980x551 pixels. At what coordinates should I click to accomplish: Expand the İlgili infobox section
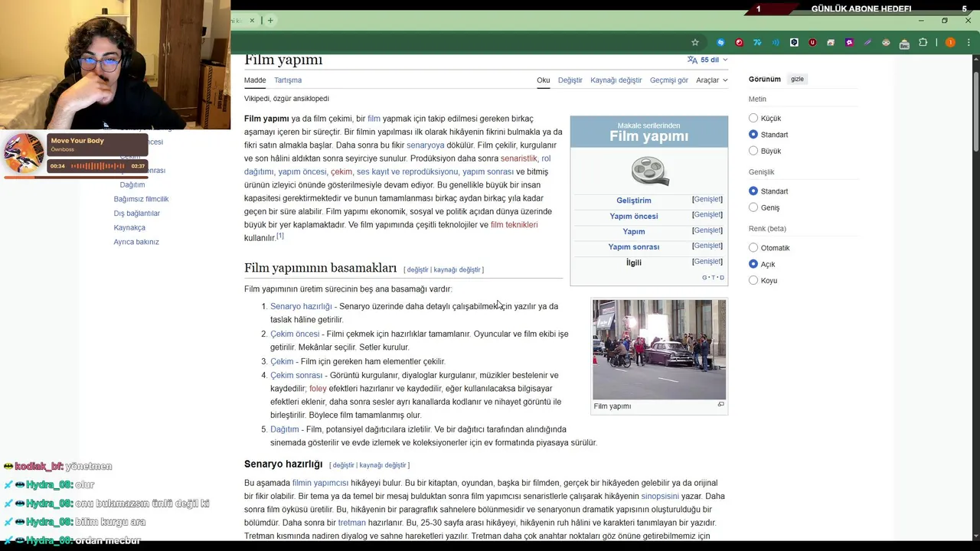707,262
